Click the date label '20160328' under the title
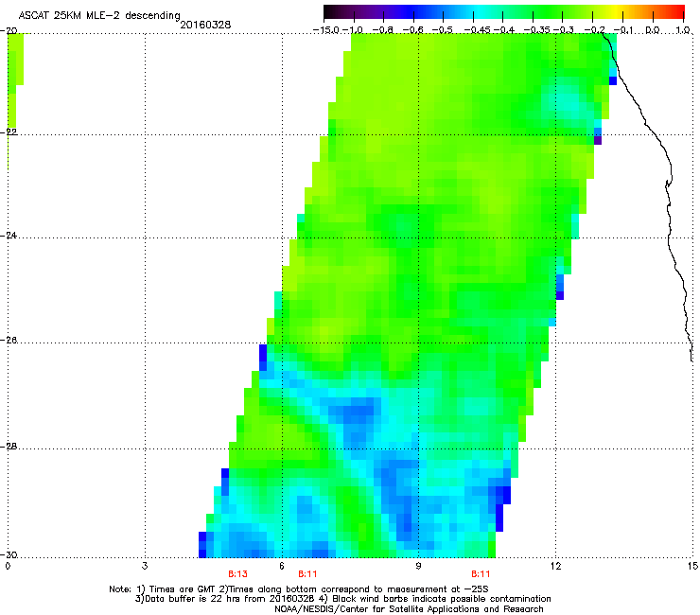 pos(205,25)
